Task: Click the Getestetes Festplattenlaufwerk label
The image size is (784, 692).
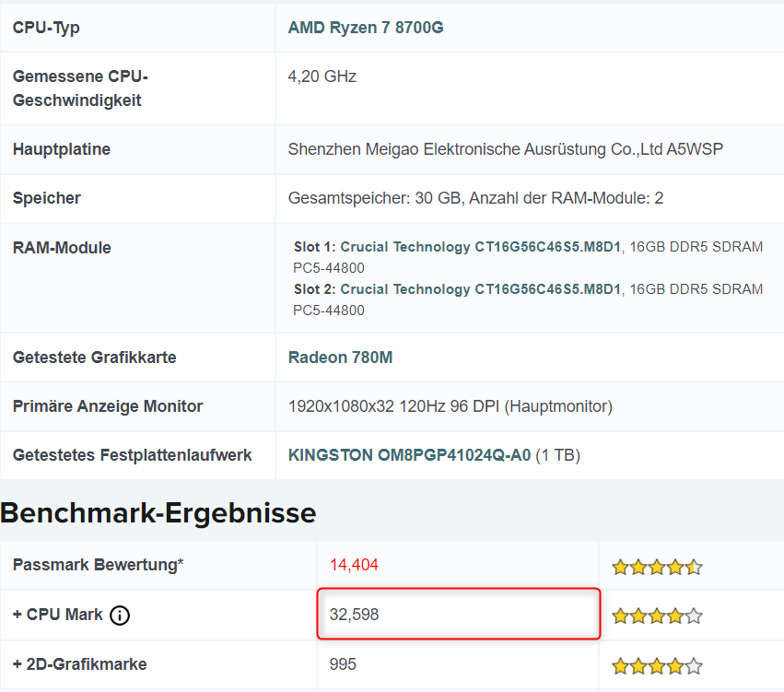Action: (x=132, y=455)
